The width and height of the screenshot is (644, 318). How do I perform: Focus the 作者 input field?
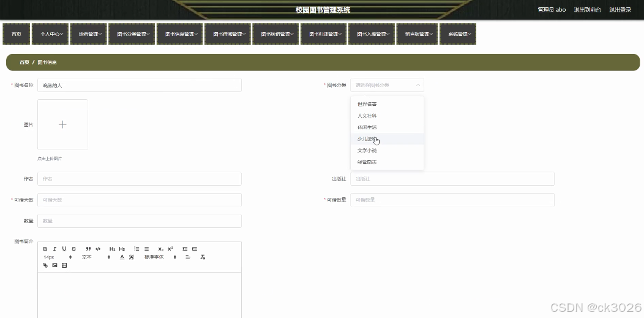click(x=139, y=179)
